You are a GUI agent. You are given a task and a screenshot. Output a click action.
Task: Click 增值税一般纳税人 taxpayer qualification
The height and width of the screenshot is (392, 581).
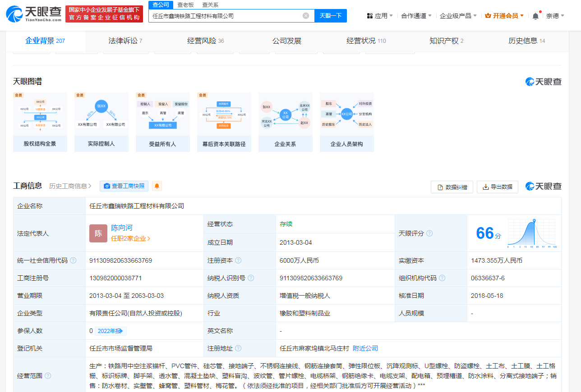tap(305, 296)
